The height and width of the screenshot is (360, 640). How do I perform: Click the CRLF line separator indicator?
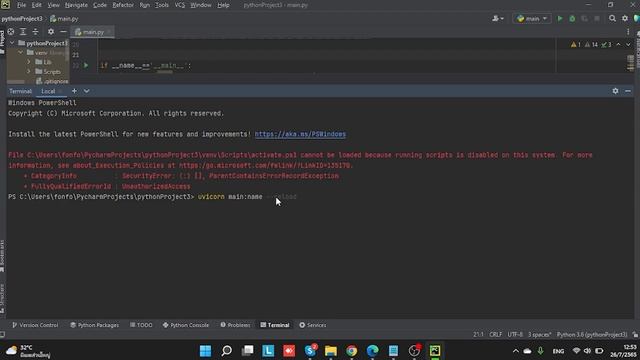(496, 335)
